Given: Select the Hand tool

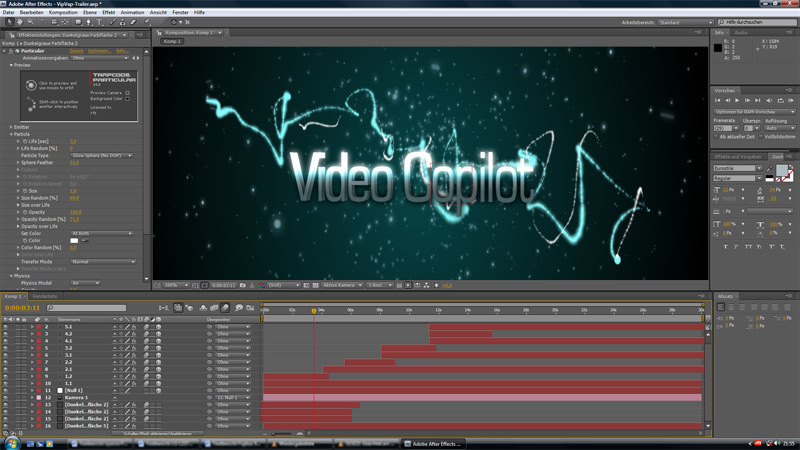Looking at the screenshot, I should coord(20,22).
